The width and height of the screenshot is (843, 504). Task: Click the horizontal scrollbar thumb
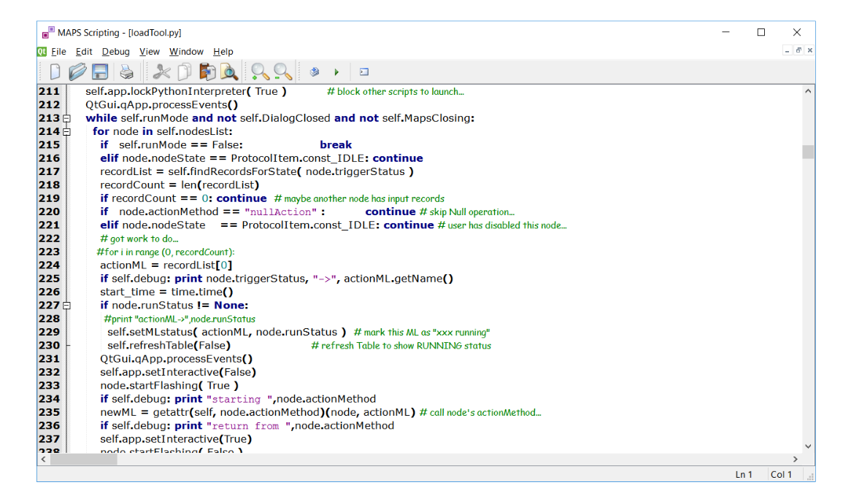84,460
